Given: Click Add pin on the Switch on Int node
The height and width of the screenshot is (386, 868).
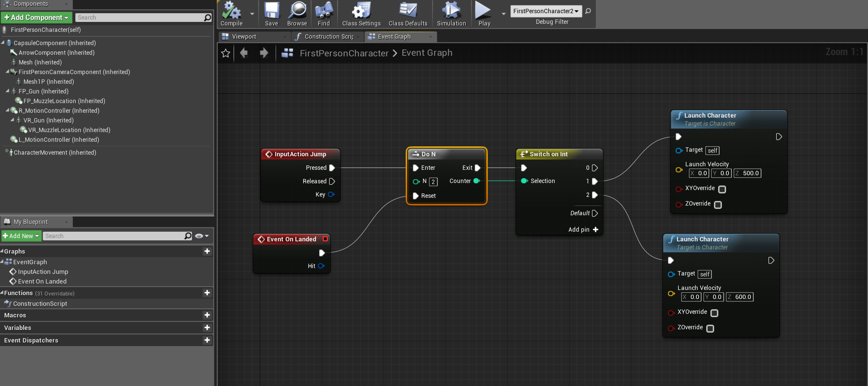Looking at the screenshot, I should 584,229.
